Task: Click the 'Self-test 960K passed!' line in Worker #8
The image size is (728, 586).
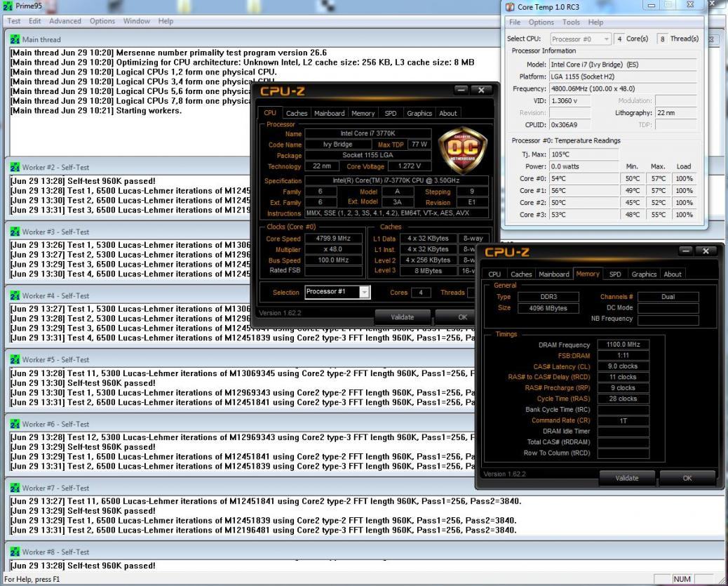Action: pyautogui.click(x=83, y=566)
